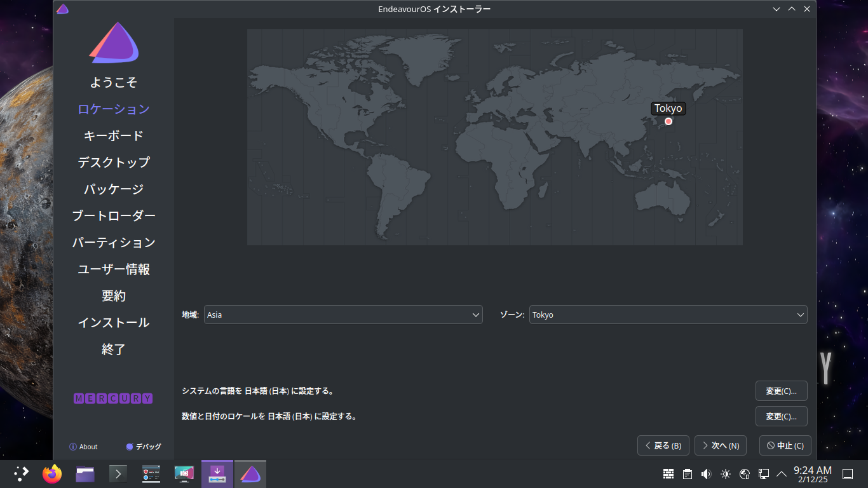Click the ロケーション step in the sidebar

tap(114, 109)
